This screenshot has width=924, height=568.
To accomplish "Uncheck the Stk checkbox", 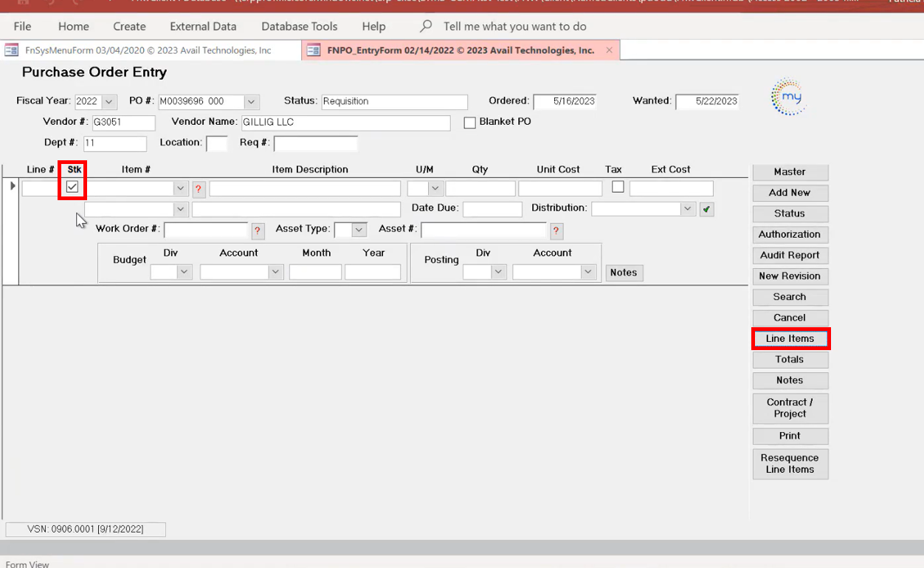I will click(72, 188).
